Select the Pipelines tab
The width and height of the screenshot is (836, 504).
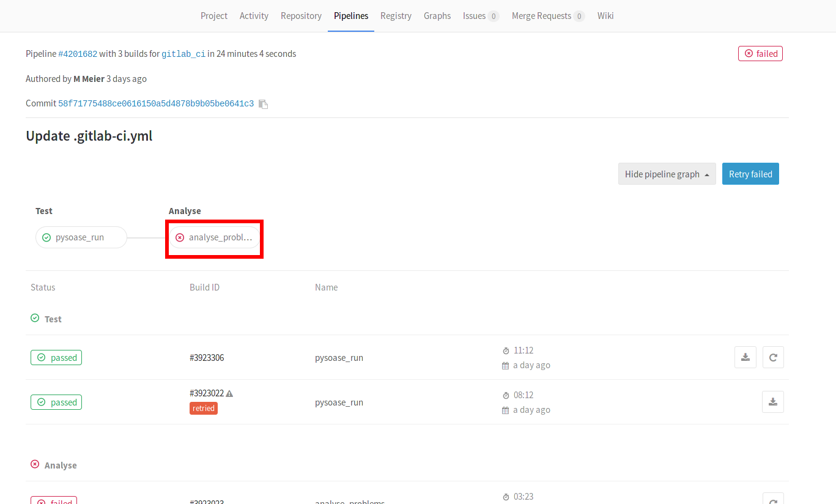[x=351, y=16]
